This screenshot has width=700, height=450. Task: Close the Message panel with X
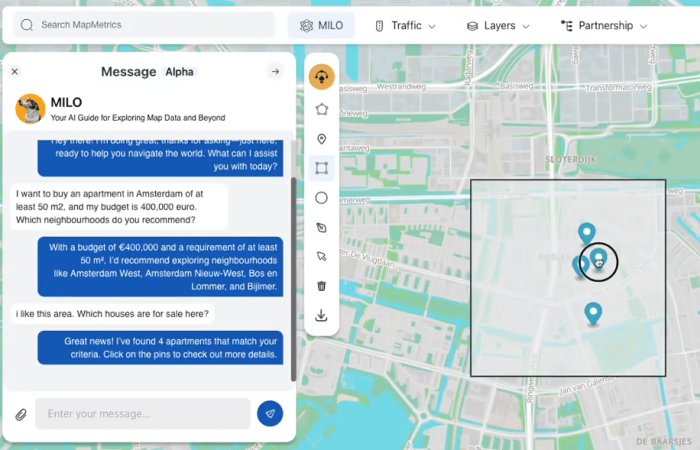tap(15, 71)
